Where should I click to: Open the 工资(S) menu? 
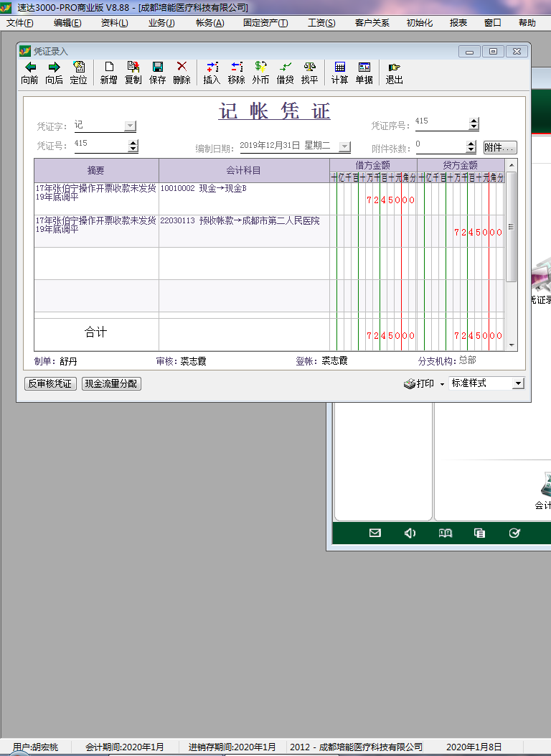pyautogui.click(x=321, y=23)
